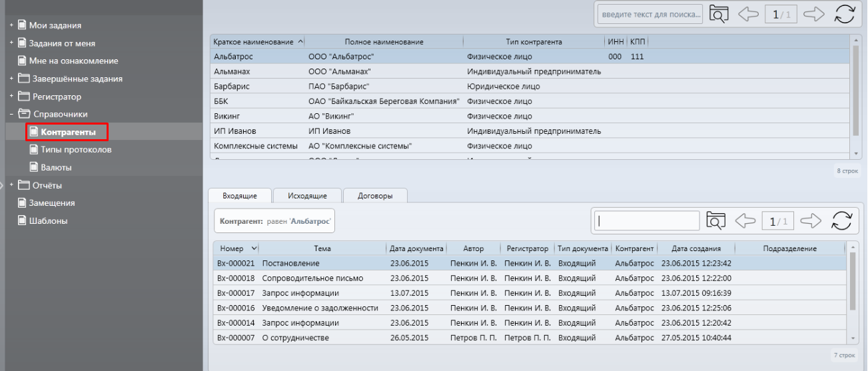868x371 pixels.
Task: Go to previous page in the top pager
Action: (x=749, y=14)
